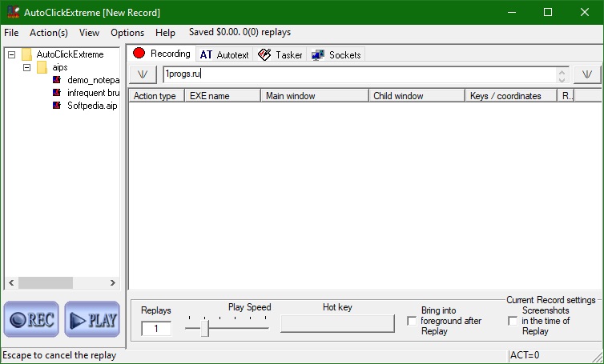This screenshot has height=364, width=604.
Task: Select the infrequent bru record in tree
Action: (x=93, y=93)
